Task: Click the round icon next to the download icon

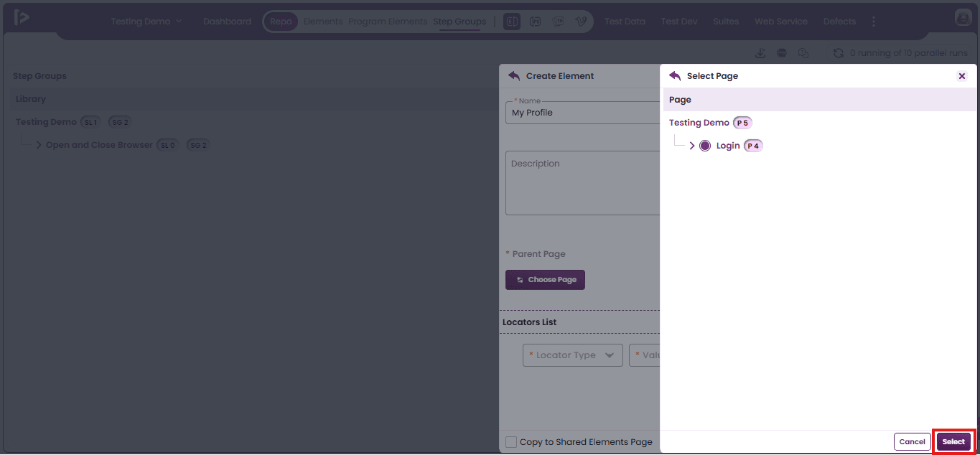Action: (x=782, y=53)
